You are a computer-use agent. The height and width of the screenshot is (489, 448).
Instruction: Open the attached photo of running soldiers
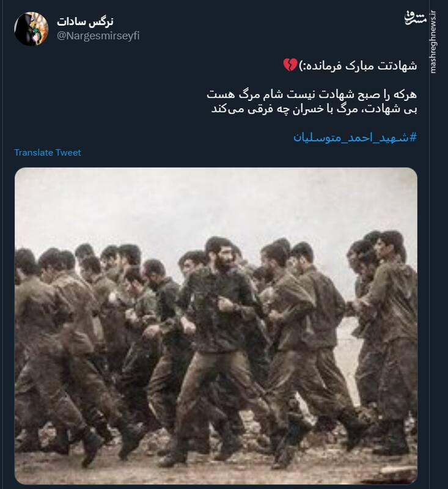click(216, 326)
